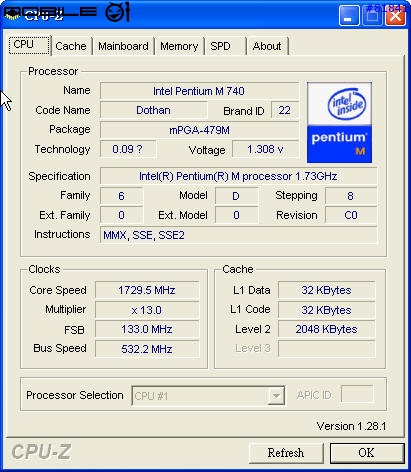Click the voltage value 1.308 v
The height and width of the screenshot is (472, 411).
coord(265,149)
